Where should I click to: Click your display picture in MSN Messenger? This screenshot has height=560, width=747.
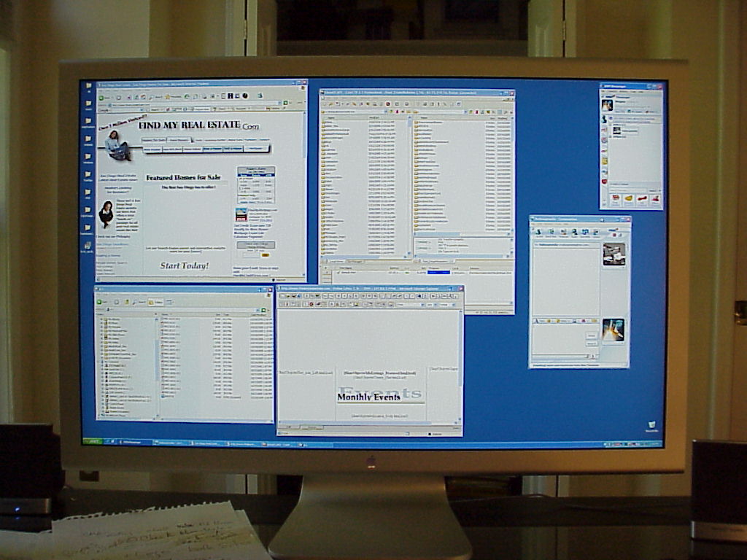click(608, 105)
